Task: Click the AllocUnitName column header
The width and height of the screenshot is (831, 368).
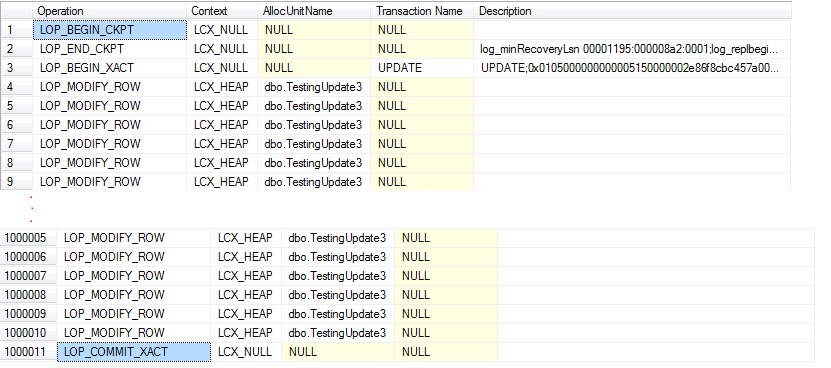Action: click(315, 11)
